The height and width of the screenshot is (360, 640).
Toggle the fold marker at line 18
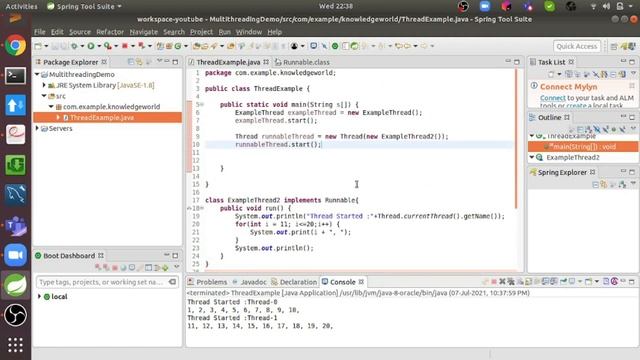coord(202,208)
